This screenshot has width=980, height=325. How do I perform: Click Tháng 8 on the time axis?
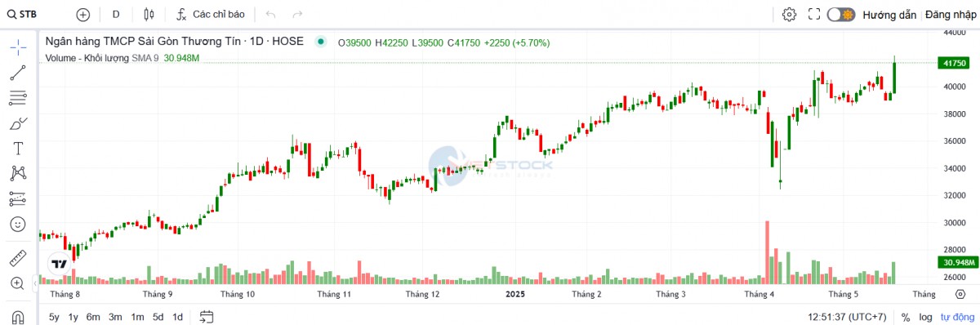click(65, 293)
